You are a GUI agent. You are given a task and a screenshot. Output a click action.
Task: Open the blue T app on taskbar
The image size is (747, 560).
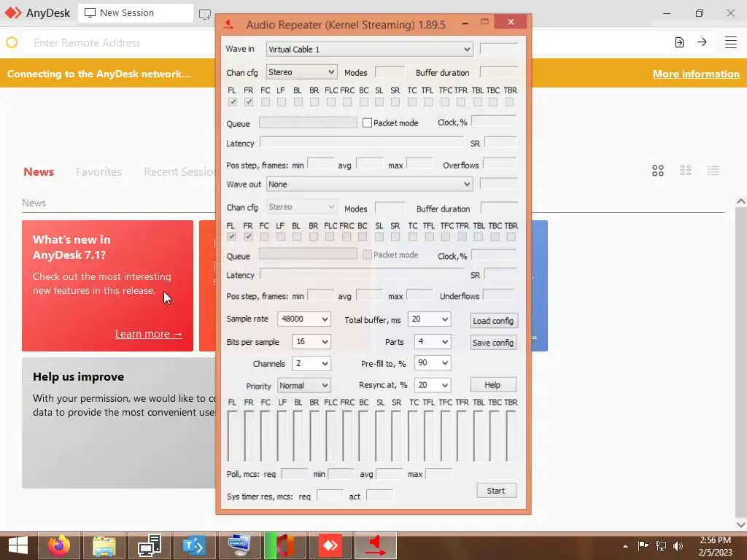pyautogui.click(x=194, y=545)
